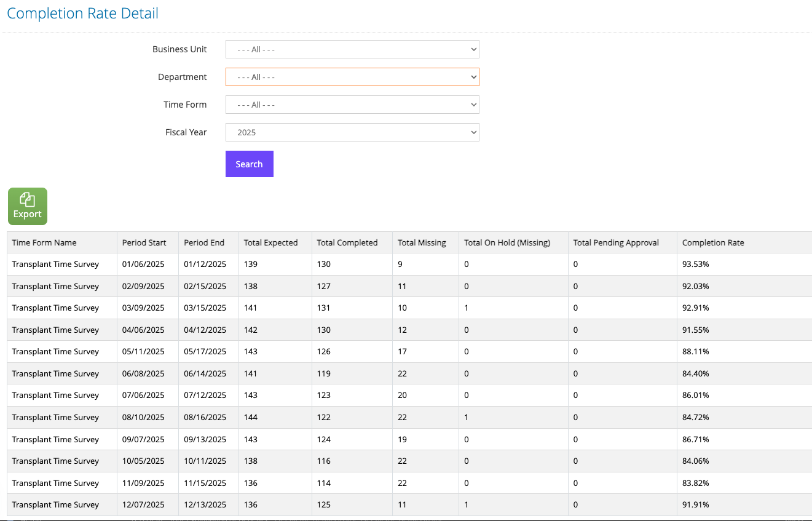
Task: Click the Total Expected column header
Action: (275, 242)
